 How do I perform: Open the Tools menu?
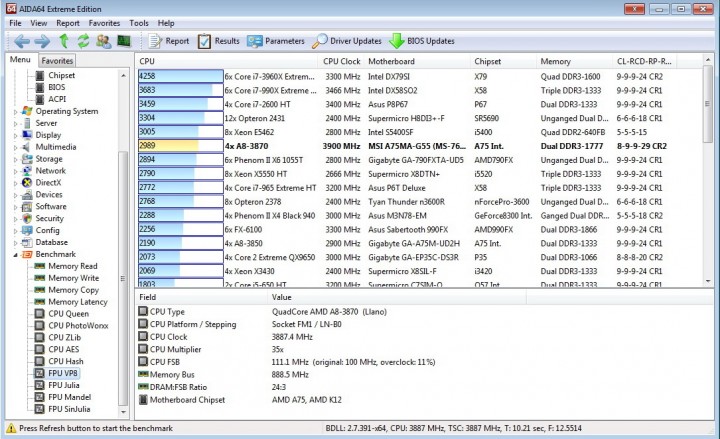[x=139, y=23]
